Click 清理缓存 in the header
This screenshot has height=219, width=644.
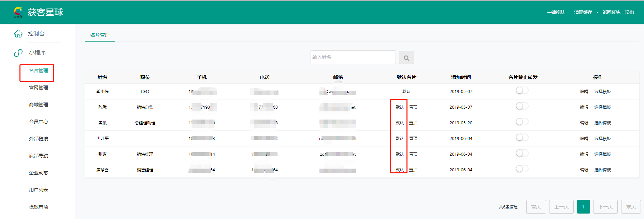[583, 12]
